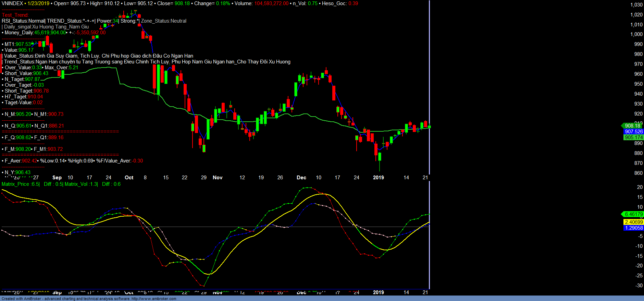644x301 pixels.
Task: Click the Nov label on price chart date axis
Action: point(218,178)
